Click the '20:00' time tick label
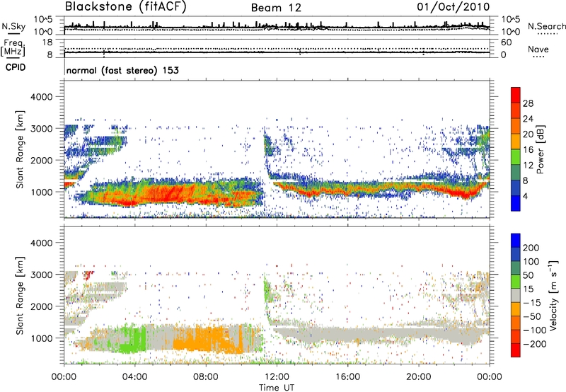This screenshot has width=566, height=392. pos(419,377)
